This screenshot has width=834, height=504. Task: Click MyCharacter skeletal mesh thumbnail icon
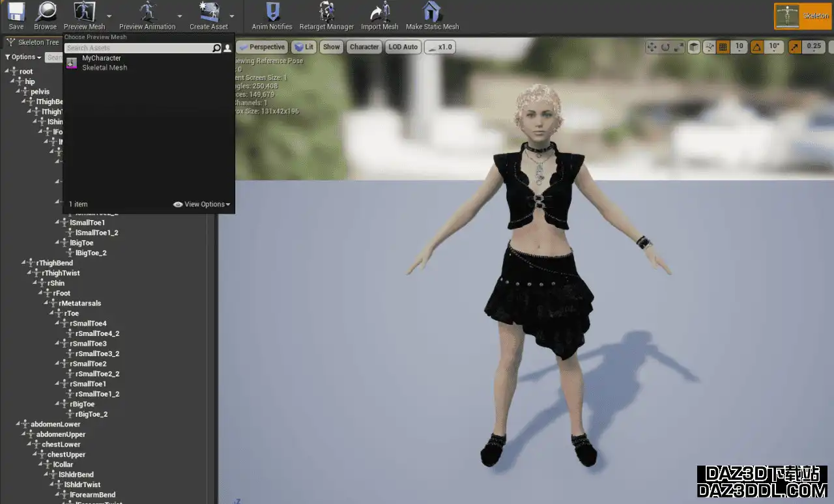[72, 63]
